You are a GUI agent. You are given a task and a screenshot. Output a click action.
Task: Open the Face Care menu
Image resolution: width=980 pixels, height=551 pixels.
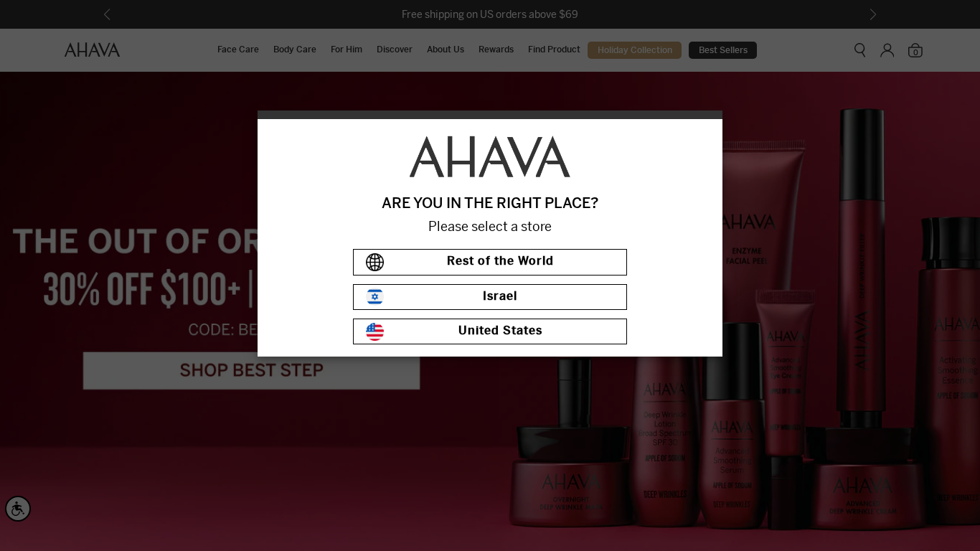click(238, 50)
